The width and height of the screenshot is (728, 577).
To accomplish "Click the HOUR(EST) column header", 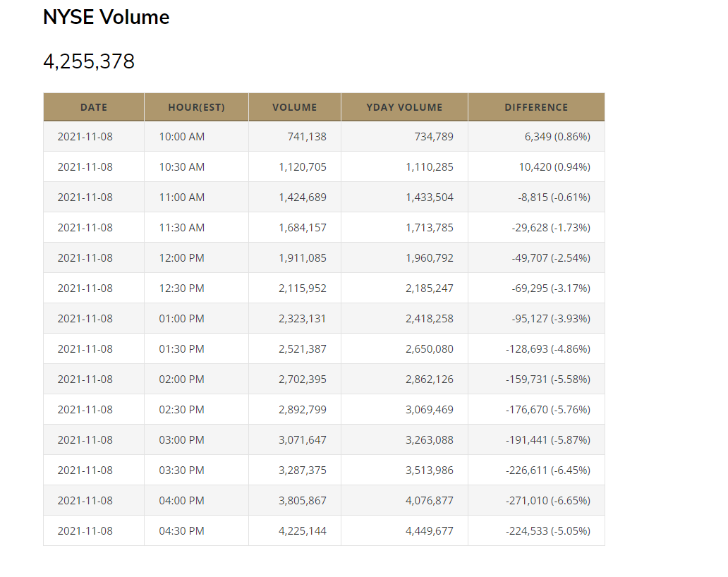I will tap(196, 107).
